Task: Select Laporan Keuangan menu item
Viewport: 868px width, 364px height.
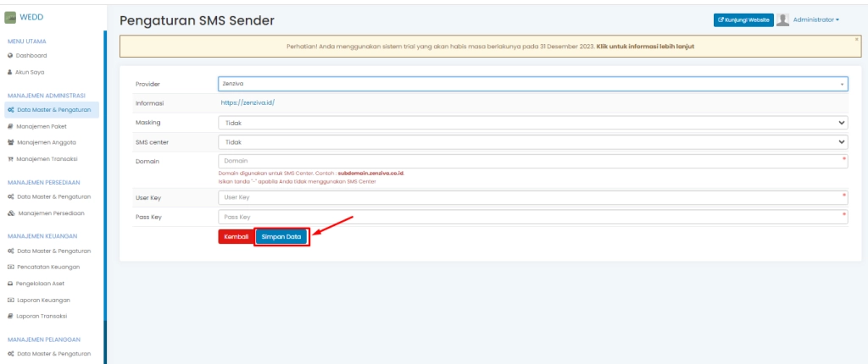Action: coord(43,300)
